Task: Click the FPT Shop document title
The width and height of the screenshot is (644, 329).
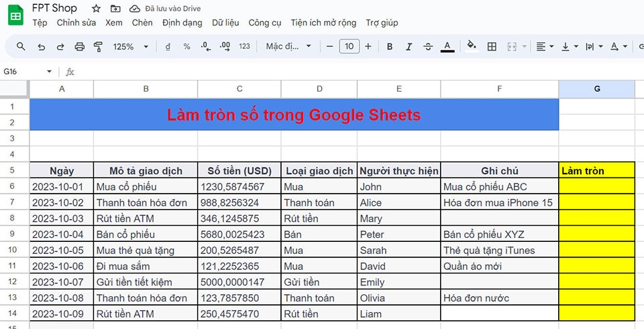Action: tap(54, 8)
